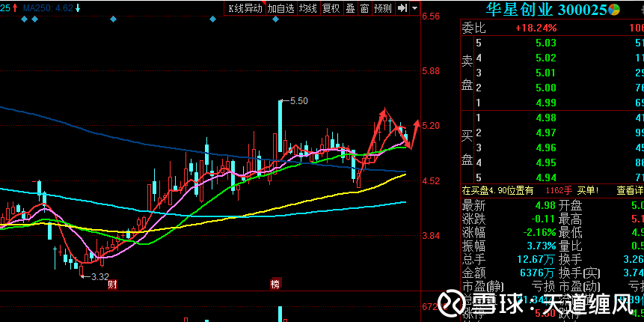Click the 叠 overlay toolbar button
The height and width of the screenshot is (322, 644).
[x=350, y=7]
